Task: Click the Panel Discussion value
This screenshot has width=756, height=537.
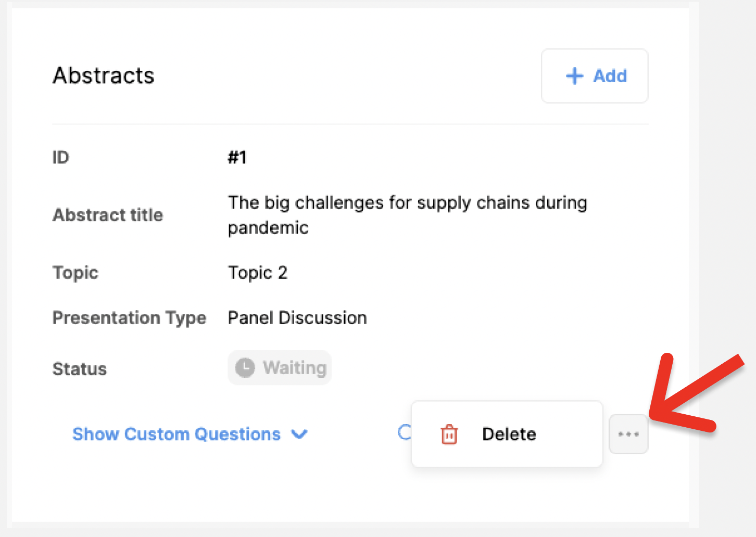Action: click(x=297, y=318)
